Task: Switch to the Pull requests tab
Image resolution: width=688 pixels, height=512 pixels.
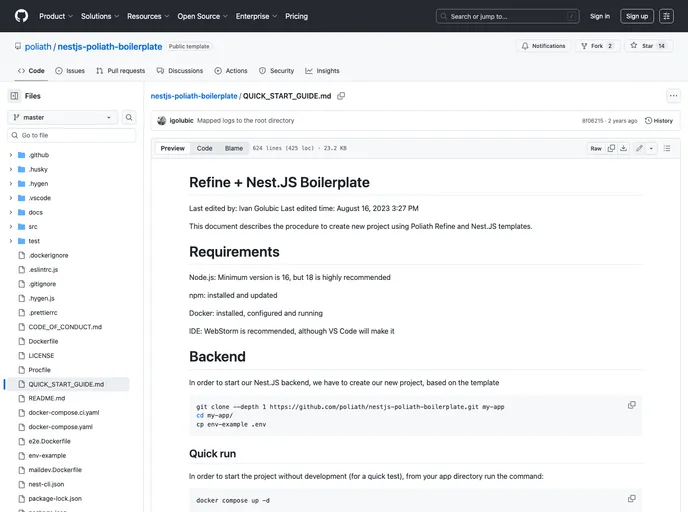Action: (121, 71)
